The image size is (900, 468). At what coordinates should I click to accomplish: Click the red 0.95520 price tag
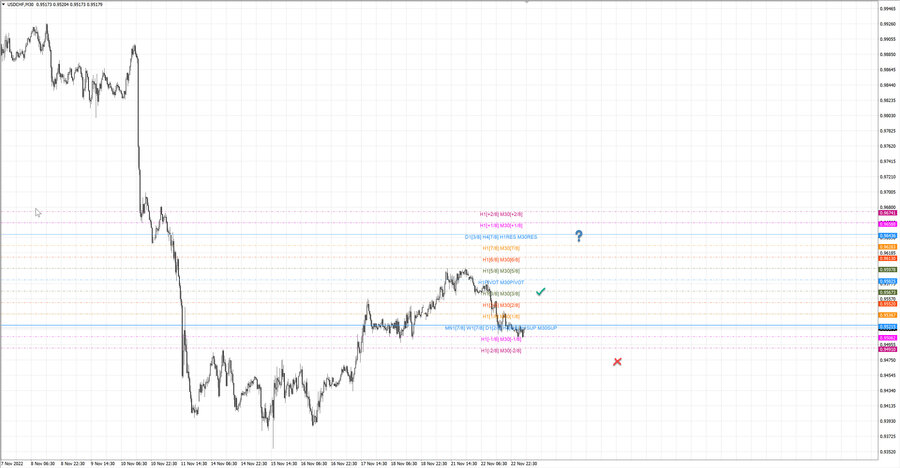click(x=888, y=304)
